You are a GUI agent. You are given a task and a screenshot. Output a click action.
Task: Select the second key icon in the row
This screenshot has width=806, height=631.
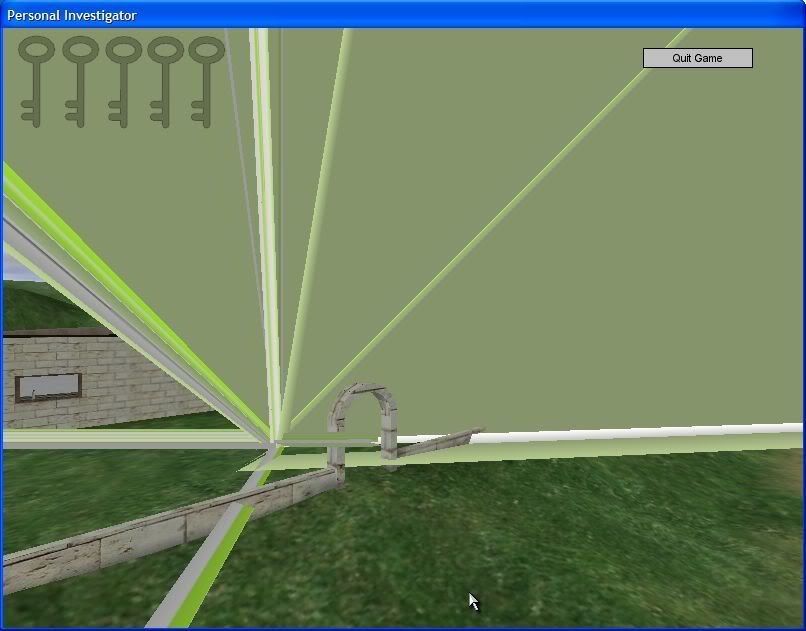coord(80,80)
